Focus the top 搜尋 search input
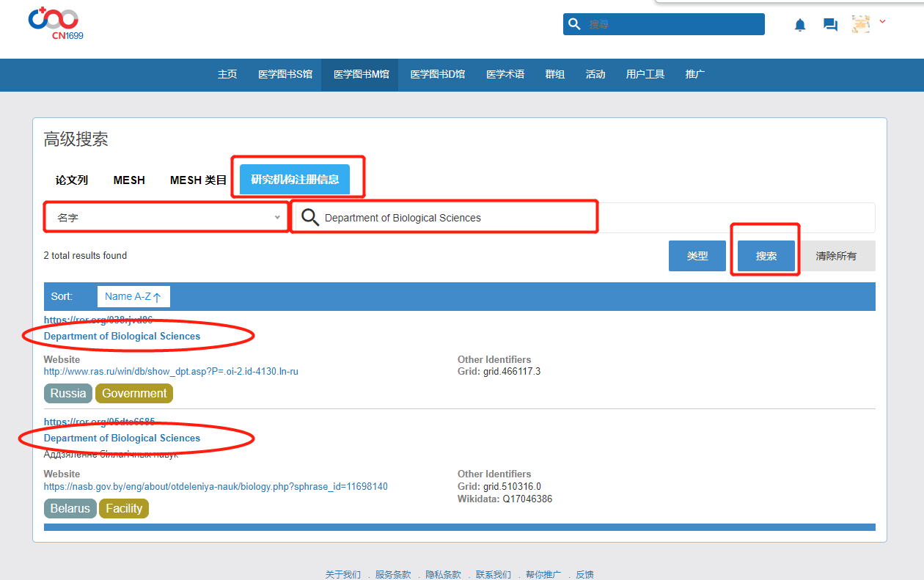 (x=671, y=24)
